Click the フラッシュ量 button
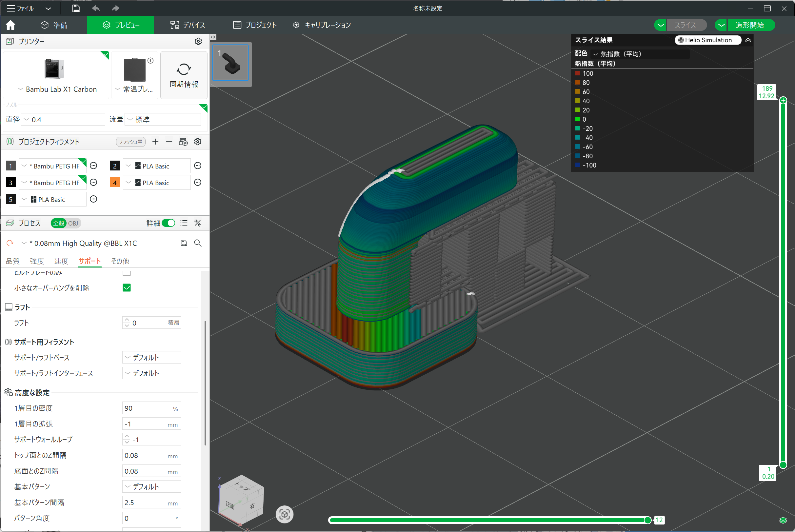Image resolution: width=795 pixels, height=532 pixels. [130, 142]
